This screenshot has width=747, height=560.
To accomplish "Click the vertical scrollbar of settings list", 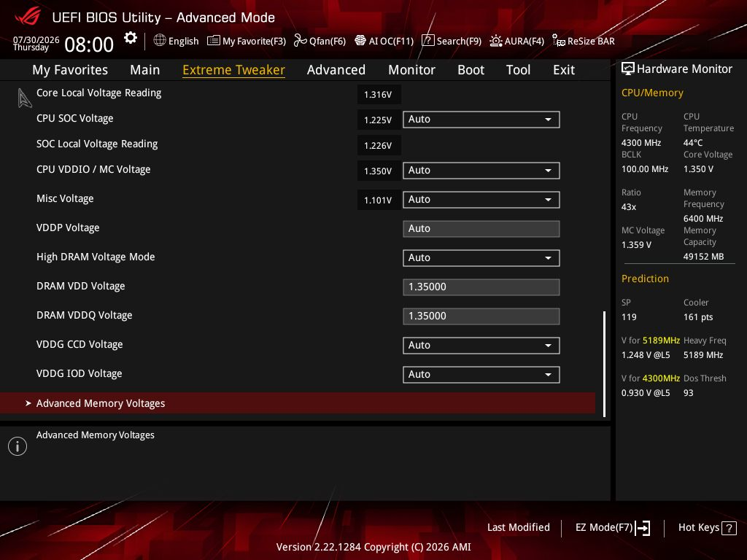I will (x=604, y=365).
